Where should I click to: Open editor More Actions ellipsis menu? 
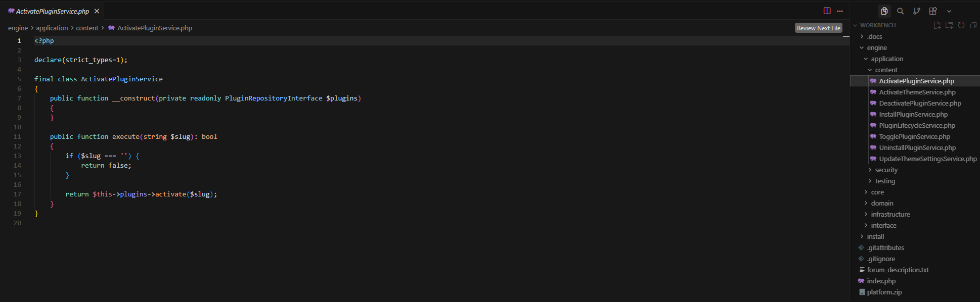click(x=840, y=11)
